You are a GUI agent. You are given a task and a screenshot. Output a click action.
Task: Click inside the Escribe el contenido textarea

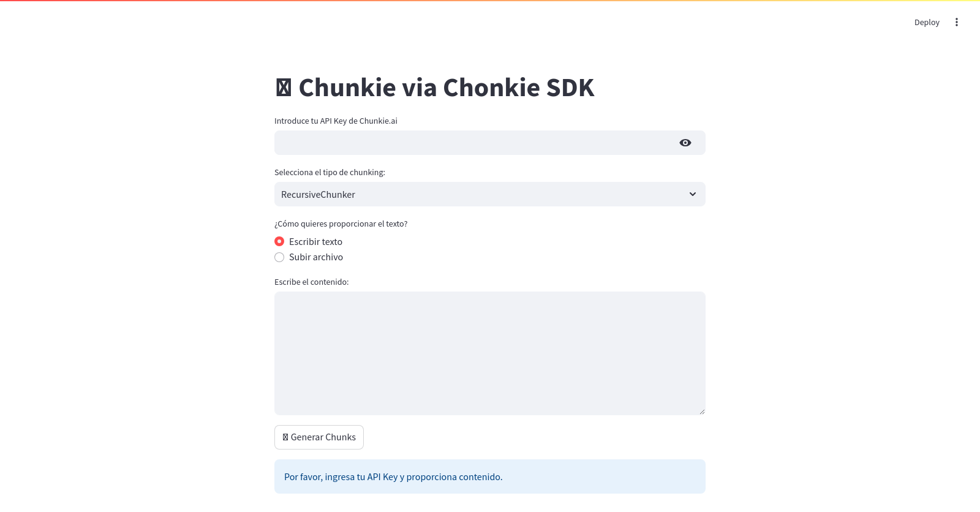click(x=489, y=353)
